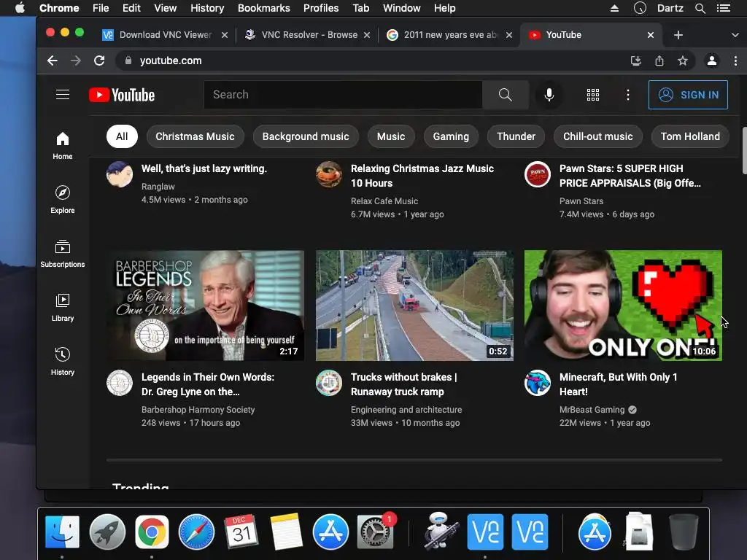This screenshot has width=747, height=560.
Task: Go to Home in sidebar
Action: tap(63, 146)
